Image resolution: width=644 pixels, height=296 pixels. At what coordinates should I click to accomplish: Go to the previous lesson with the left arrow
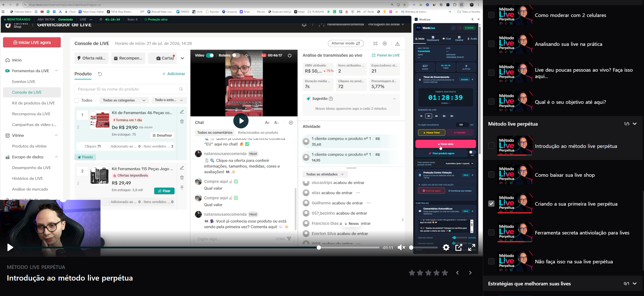458,273
